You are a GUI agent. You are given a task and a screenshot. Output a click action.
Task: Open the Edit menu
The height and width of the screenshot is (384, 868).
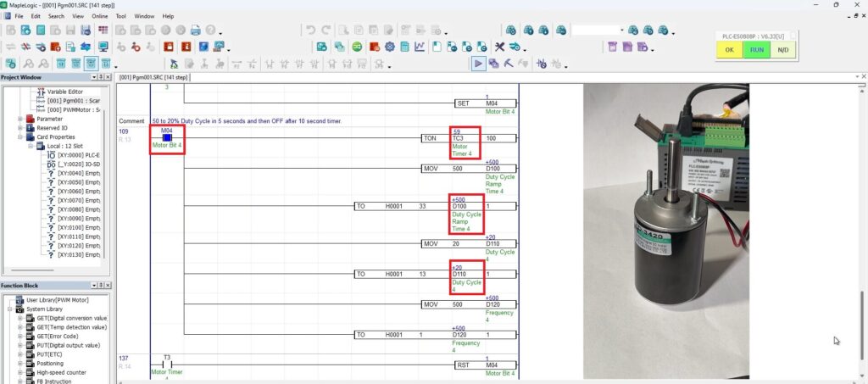36,16
